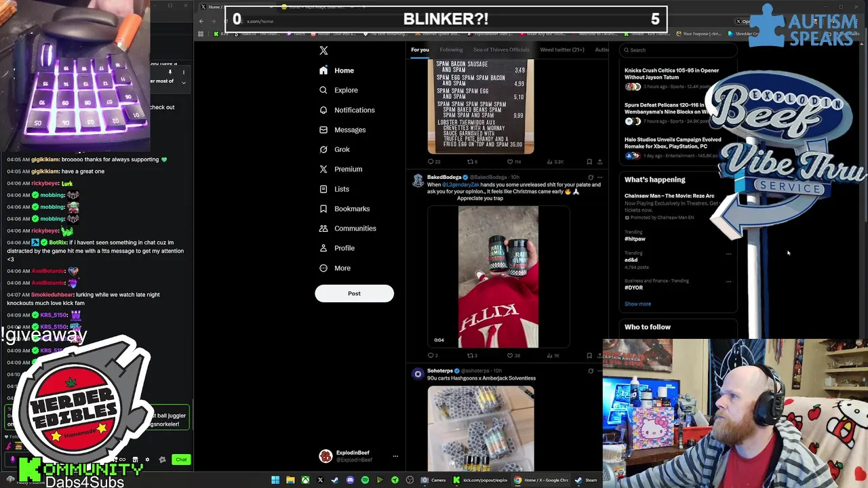Click the white Post button

tap(354, 293)
